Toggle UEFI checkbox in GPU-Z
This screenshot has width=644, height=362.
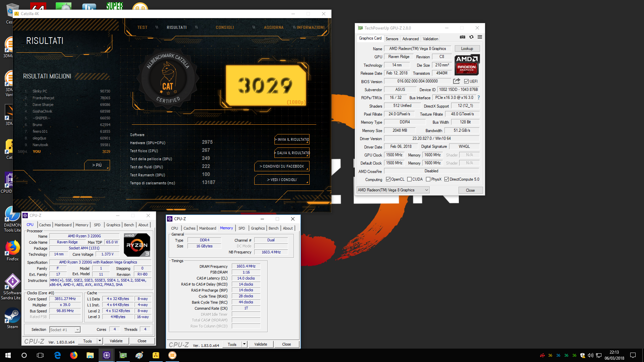click(466, 81)
